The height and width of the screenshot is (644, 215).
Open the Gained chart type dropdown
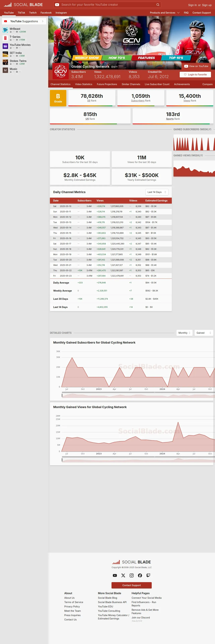pyautogui.click(x=204, y=333)
